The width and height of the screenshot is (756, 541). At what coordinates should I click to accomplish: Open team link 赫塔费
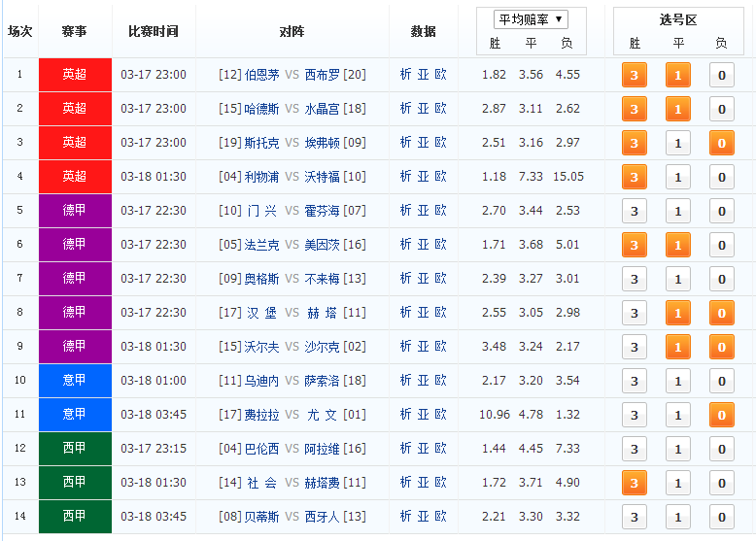pos(322,482)
